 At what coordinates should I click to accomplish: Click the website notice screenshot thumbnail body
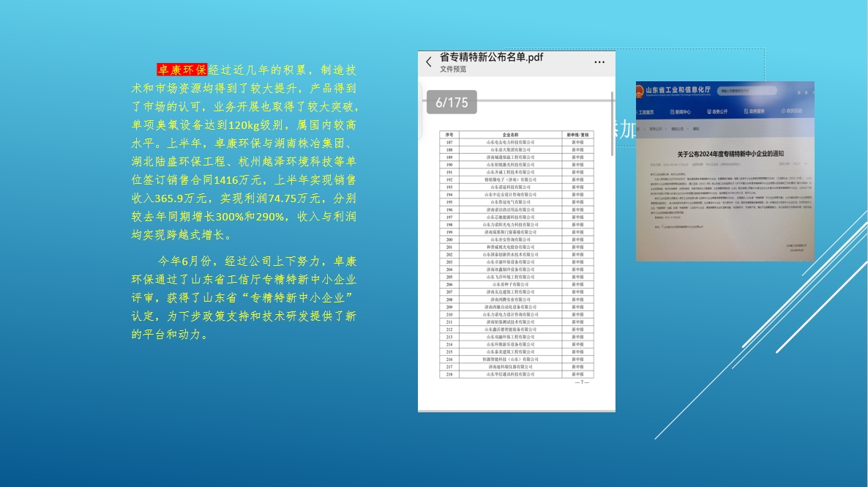coord(725,172)
